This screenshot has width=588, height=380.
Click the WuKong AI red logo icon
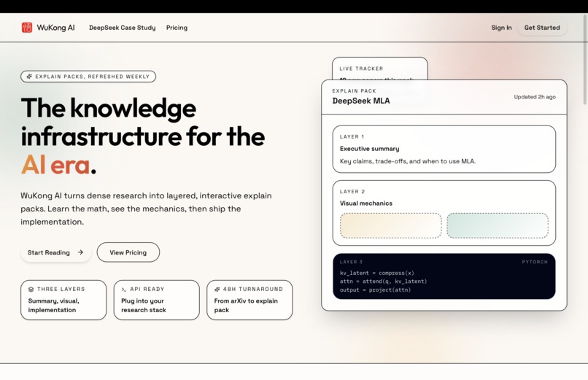26,28
